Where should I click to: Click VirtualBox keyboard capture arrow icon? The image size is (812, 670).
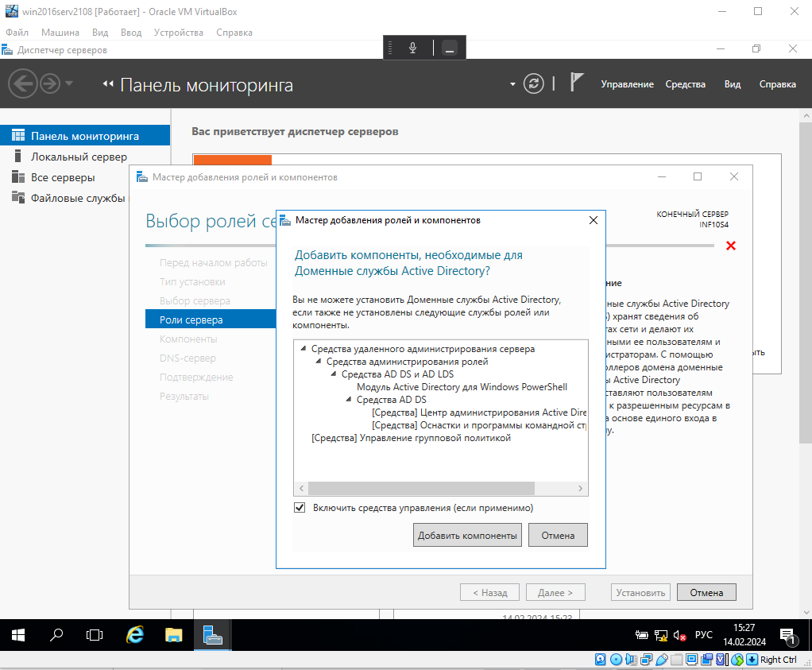tap(752, 660)
